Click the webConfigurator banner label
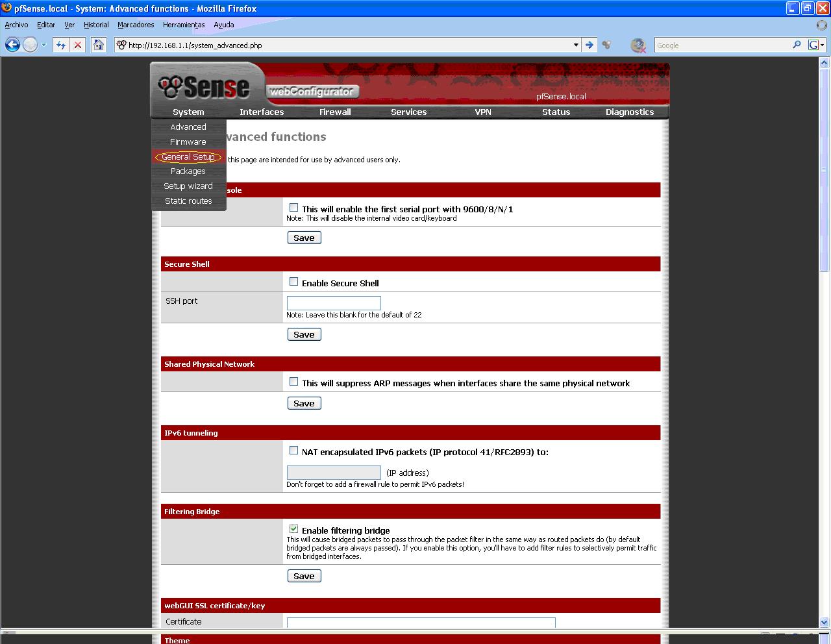The width and height of the screenshot is (831, 644). coord(312,92)
